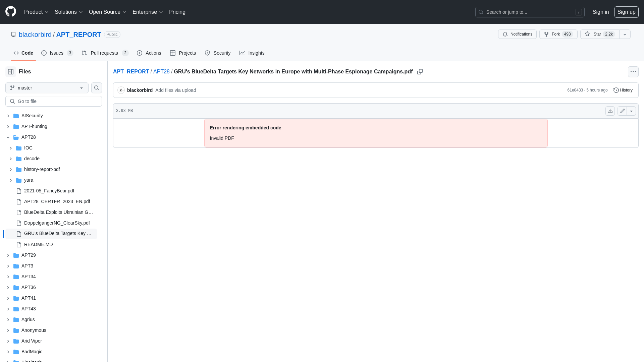
Task: Expand the yara folder
Action: pos(11,180)
